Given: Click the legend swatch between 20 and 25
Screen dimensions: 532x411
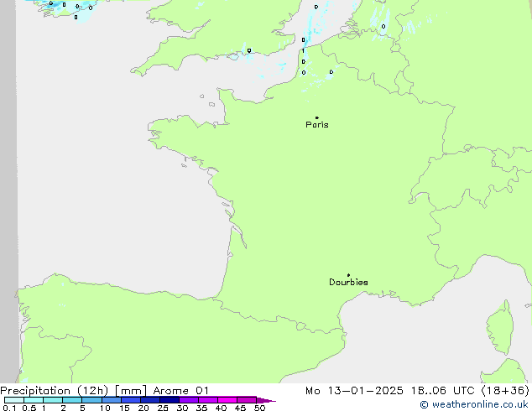Looking at the screenshot, I should pyautogui.click(x=150, y=400).
